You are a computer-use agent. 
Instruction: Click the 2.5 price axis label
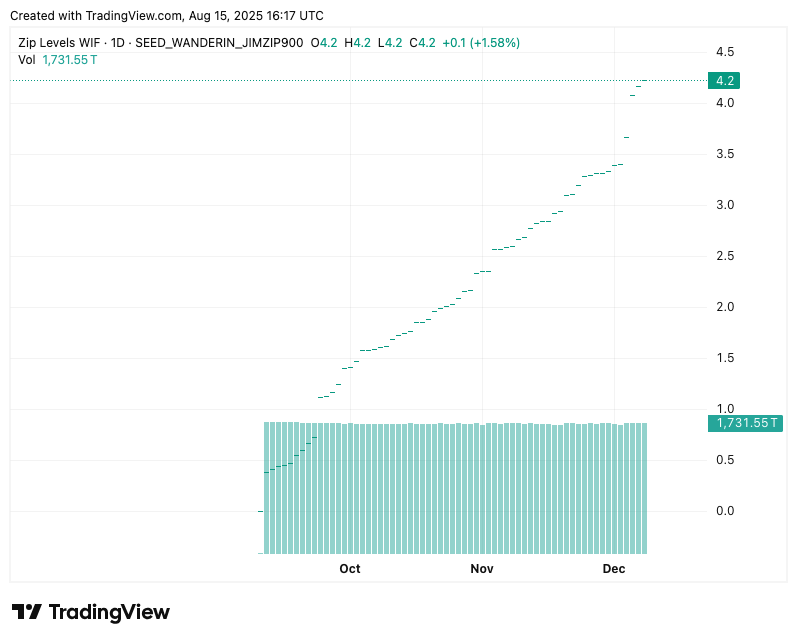pyautogui.click(x=725, y=256)
